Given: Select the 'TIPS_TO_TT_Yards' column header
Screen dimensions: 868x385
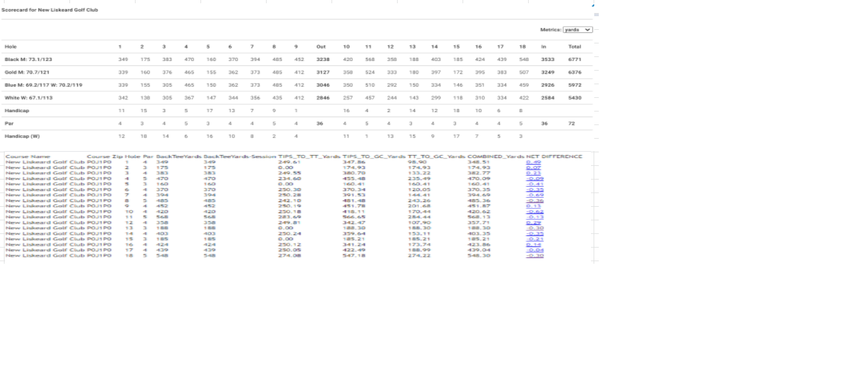Looking at the screenshot, I should click(309, 156).
